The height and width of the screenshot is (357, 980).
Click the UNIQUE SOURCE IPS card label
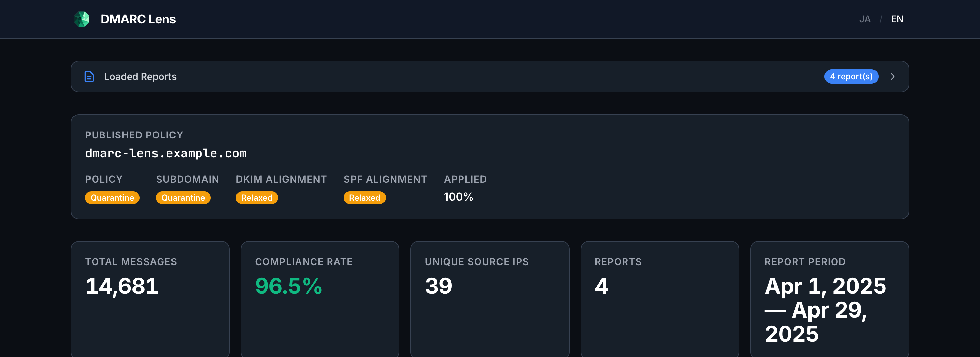[x=477, y=261]
